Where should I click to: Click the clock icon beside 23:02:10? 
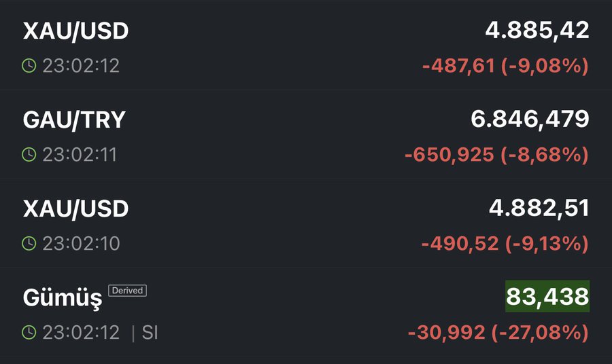pyautogui.click(x=29, y=243)
